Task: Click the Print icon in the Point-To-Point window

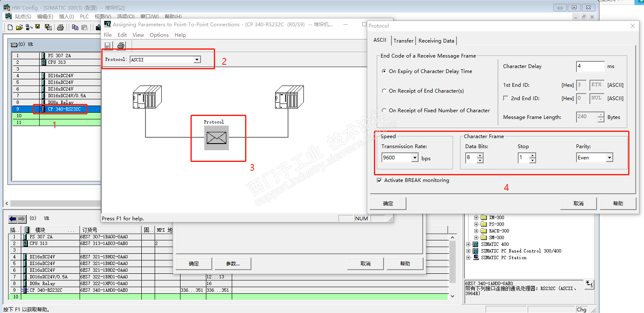Action: [121, 45]
